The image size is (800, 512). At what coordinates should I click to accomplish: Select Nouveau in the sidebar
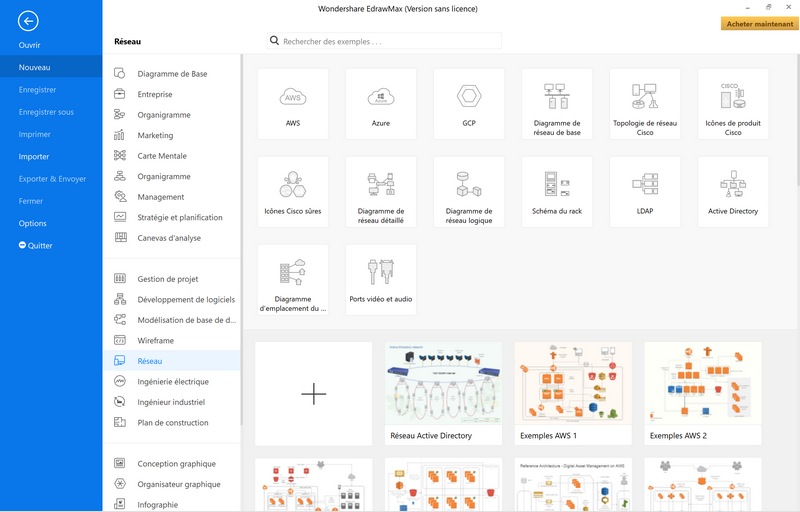tap(51, 67)
